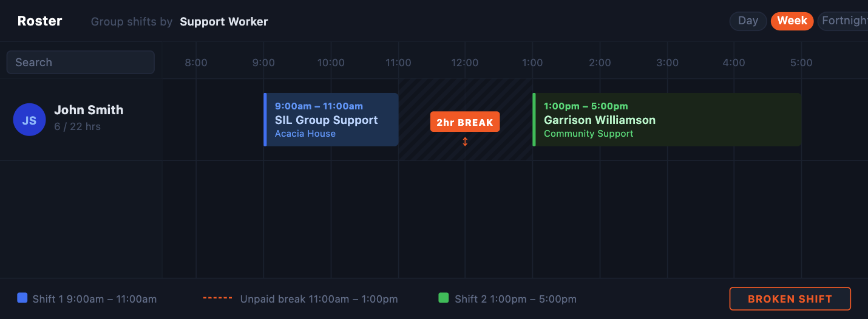Open the SIL Group Support shift

[x=331, y=120]
